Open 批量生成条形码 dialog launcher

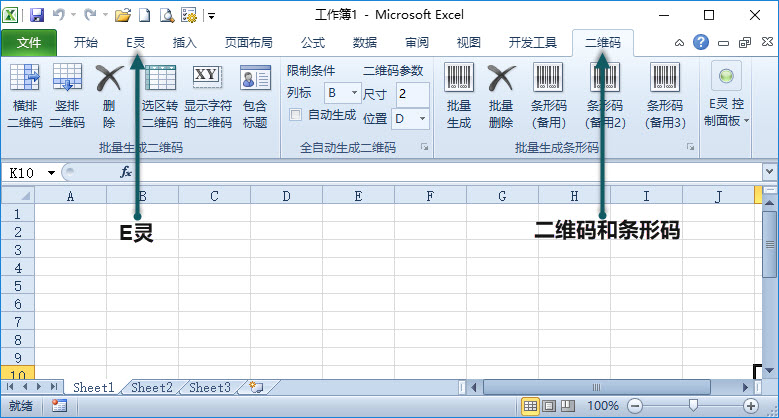pos(691,147)
